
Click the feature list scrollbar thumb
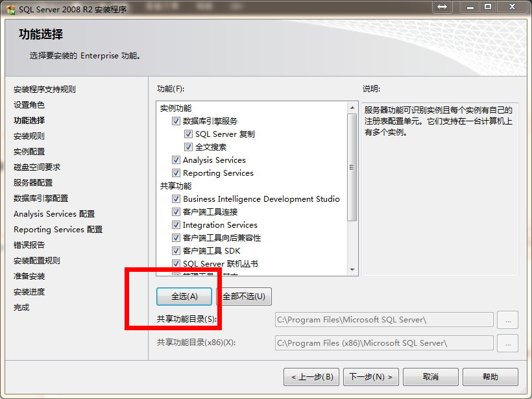point(352,167)
